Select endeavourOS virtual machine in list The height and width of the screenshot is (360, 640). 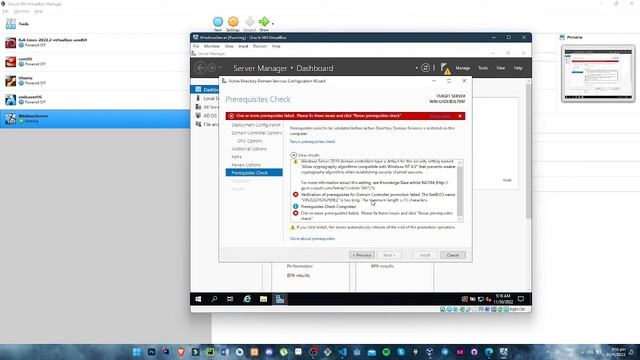(x=95, y=100)
